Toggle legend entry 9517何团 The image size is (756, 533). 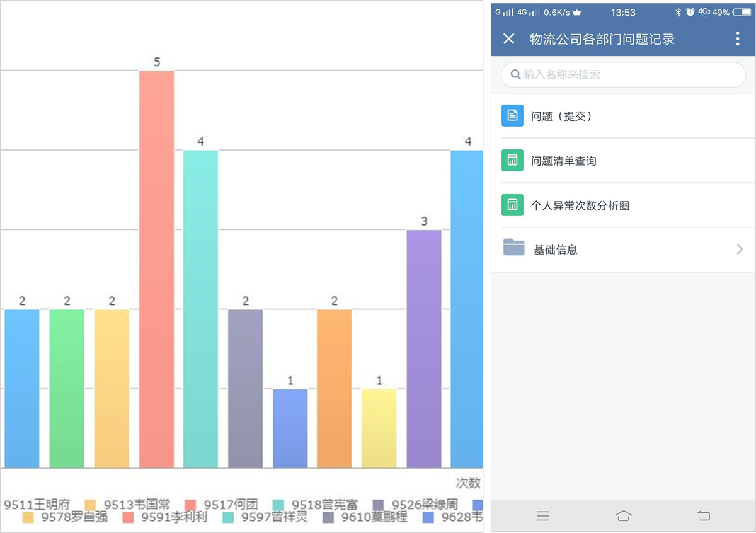coord(222,505)
